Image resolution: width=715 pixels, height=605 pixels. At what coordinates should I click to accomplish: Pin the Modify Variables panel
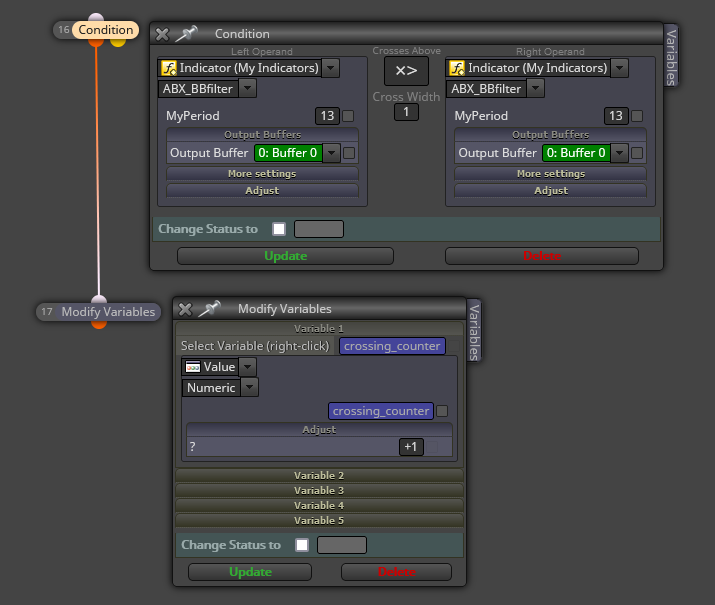209,309
